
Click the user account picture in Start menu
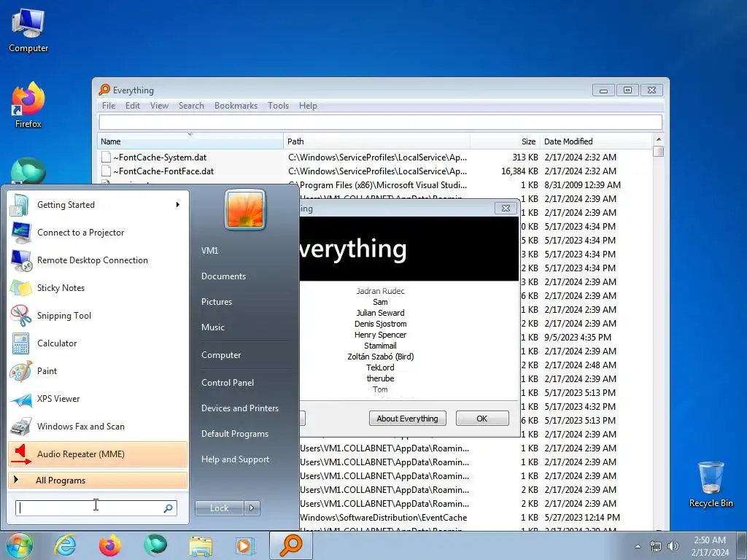pos(245,209)
